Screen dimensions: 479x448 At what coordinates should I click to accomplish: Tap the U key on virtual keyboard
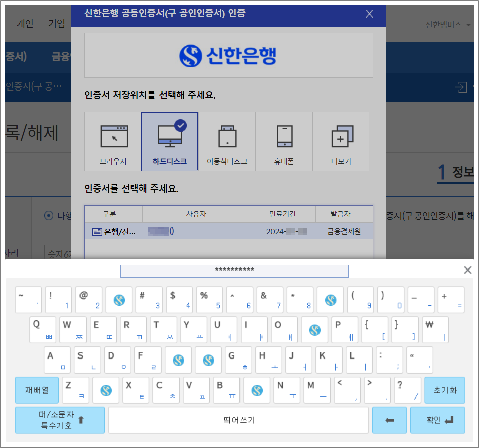pos(224,330)
